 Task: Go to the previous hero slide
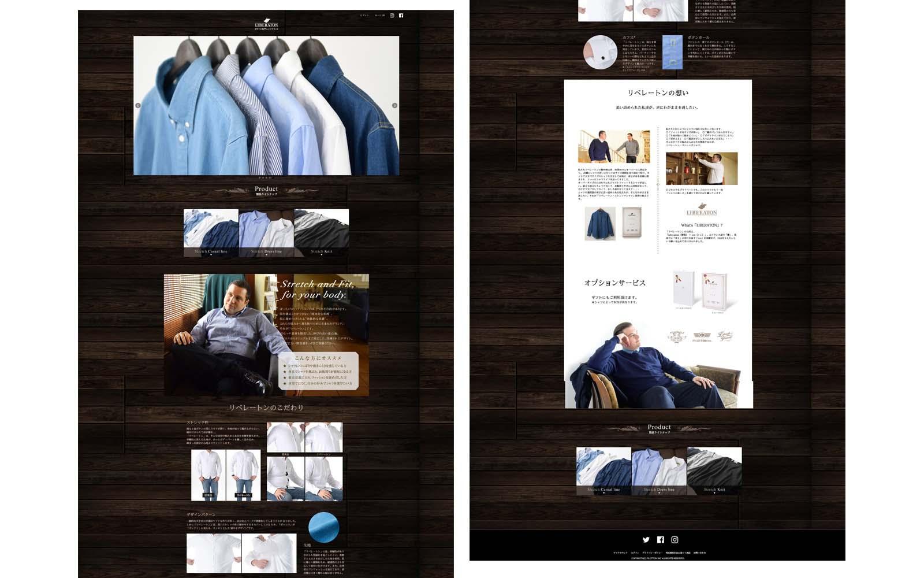[137, 106]
